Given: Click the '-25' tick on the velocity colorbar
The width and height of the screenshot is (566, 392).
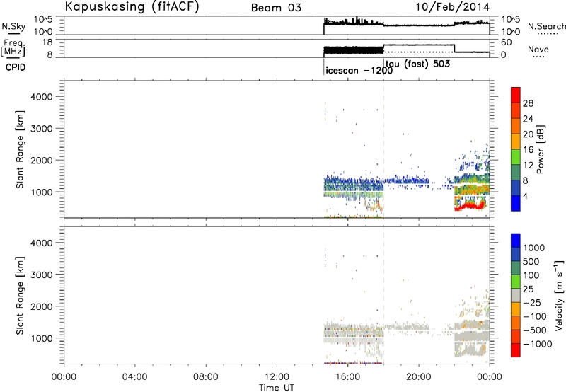Looking at the screenshot, I should (532, 302).
